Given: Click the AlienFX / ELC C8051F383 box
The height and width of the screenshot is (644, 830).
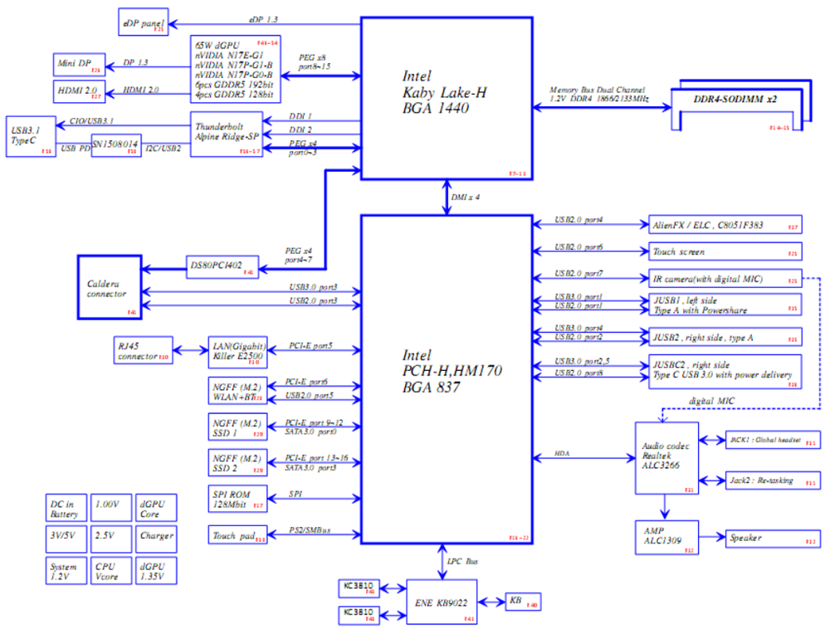Looking at the screenshot, I should coord(725,224).
